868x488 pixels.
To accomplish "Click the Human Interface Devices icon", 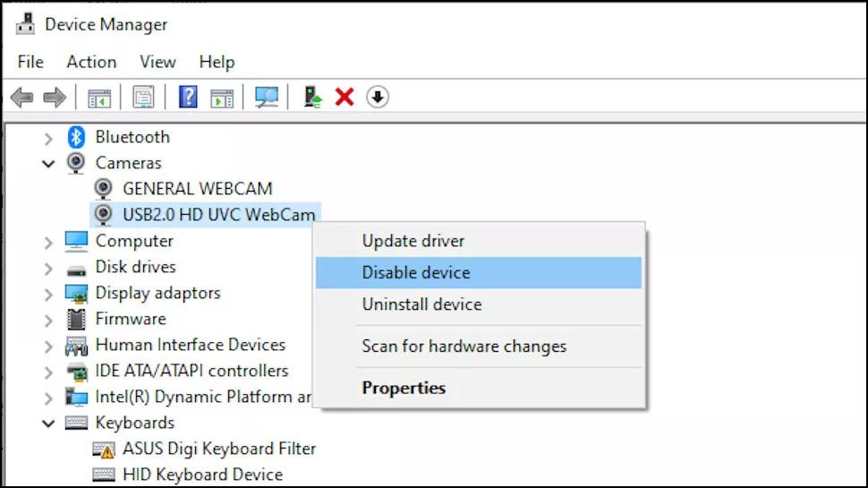I will point(76,346).
